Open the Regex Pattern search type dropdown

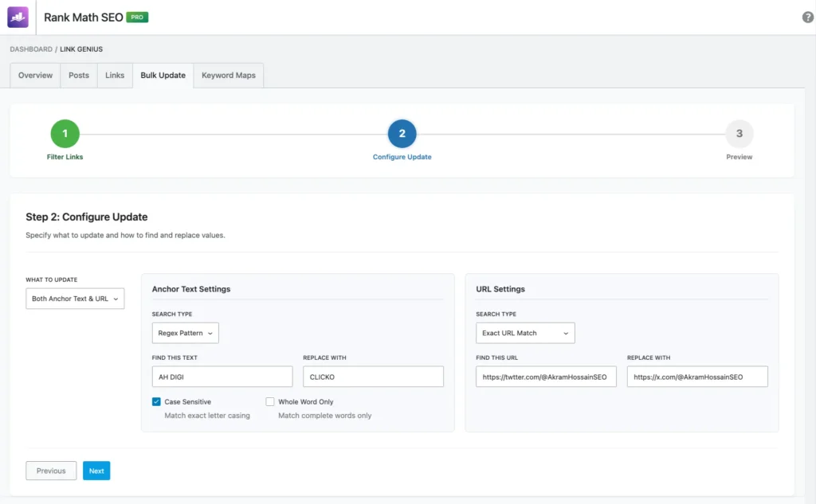[x=185, y=333]
